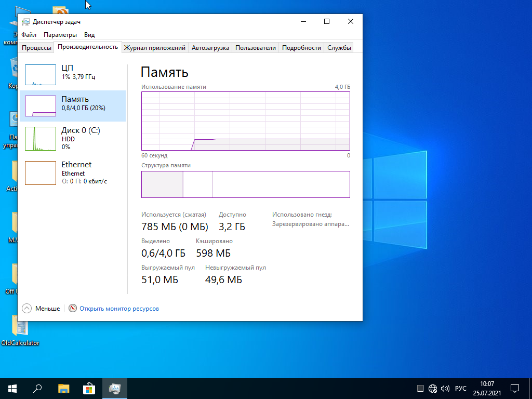Maximize the Диспетчер задач window
Screen dimensions: 532x399
[x=327, y=21]
